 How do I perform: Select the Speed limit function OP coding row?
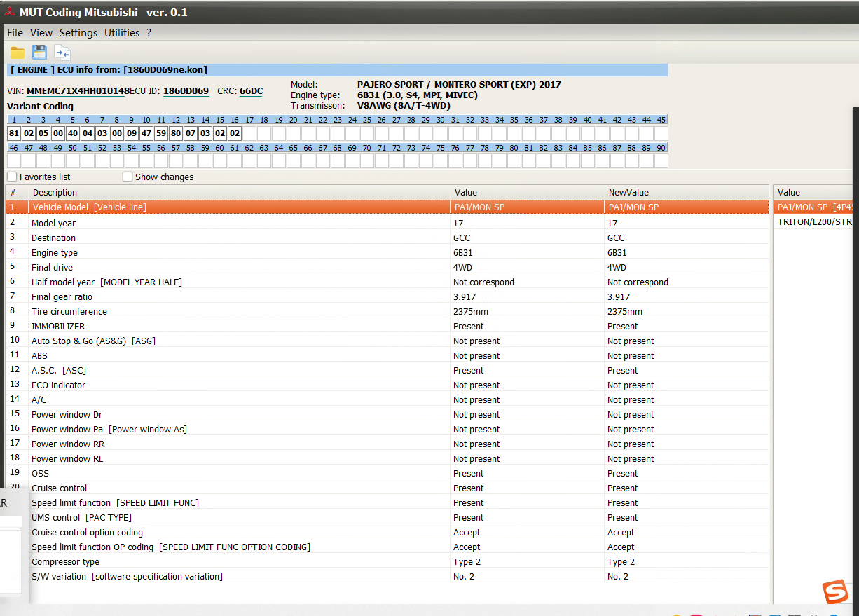(399, 547)
